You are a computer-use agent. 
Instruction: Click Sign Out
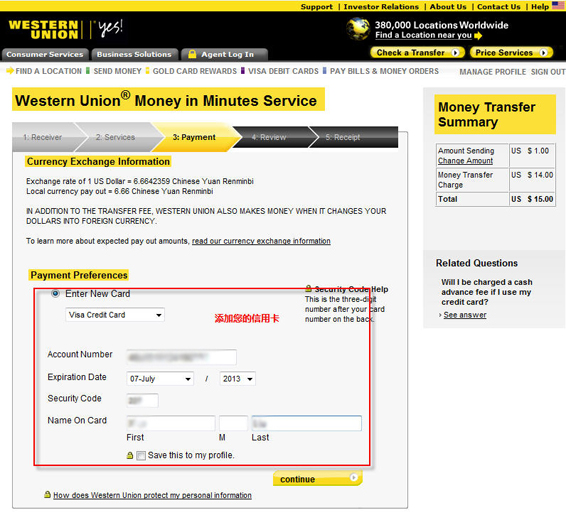(548, 72)
